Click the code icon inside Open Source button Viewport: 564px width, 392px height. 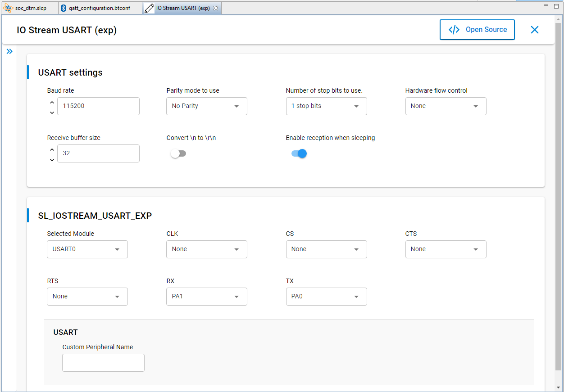454,29
